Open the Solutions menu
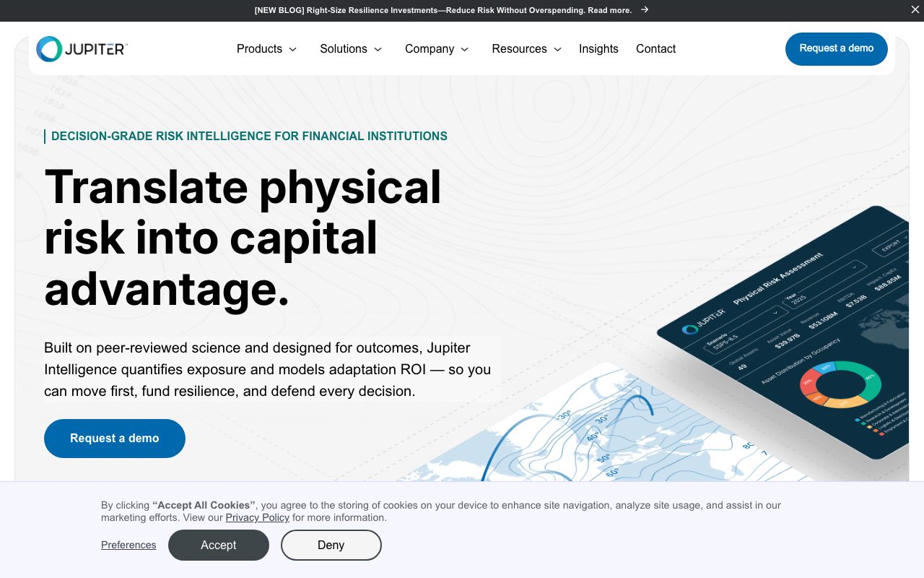 pos(351,49)
